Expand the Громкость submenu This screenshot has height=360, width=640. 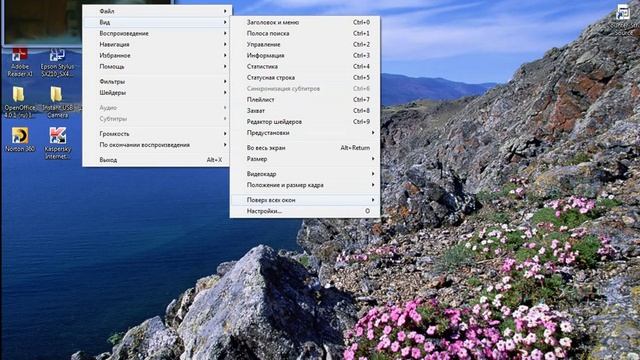(x=157, y=133)
